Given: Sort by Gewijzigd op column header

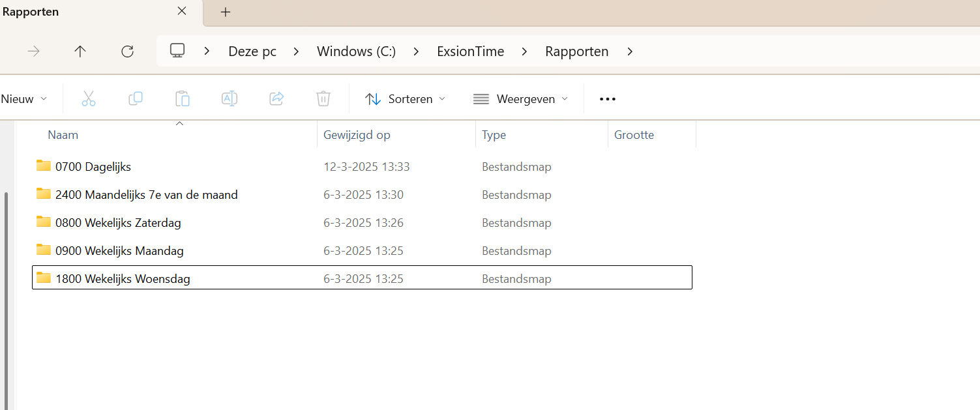Looking at the screenshot, I should tap(357, 135).
